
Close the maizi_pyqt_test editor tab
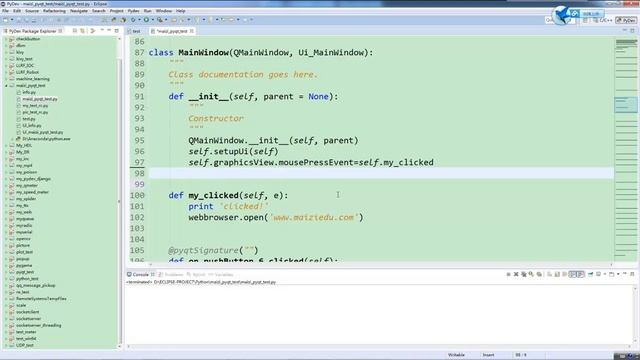191,31
